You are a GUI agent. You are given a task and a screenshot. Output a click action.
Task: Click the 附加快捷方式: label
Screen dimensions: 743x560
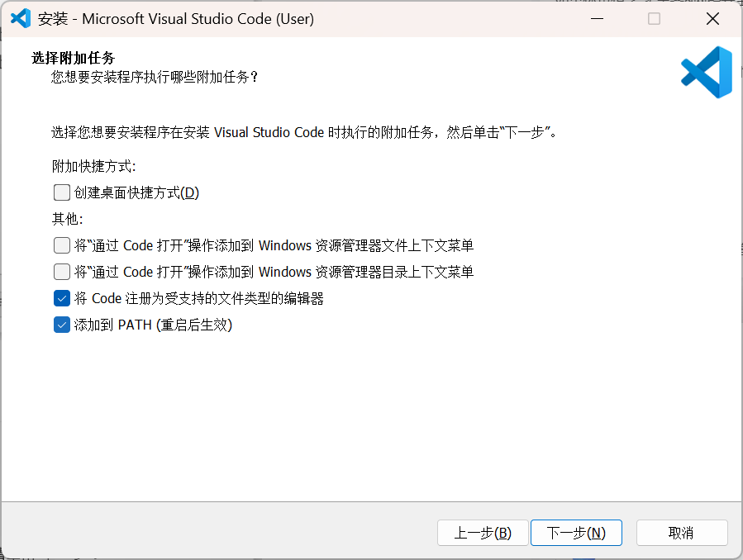click(x=94, y=166)
